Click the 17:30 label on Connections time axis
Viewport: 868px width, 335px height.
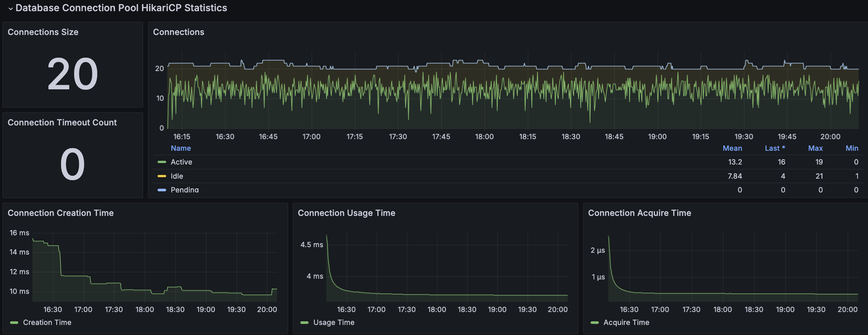(398, 137)
